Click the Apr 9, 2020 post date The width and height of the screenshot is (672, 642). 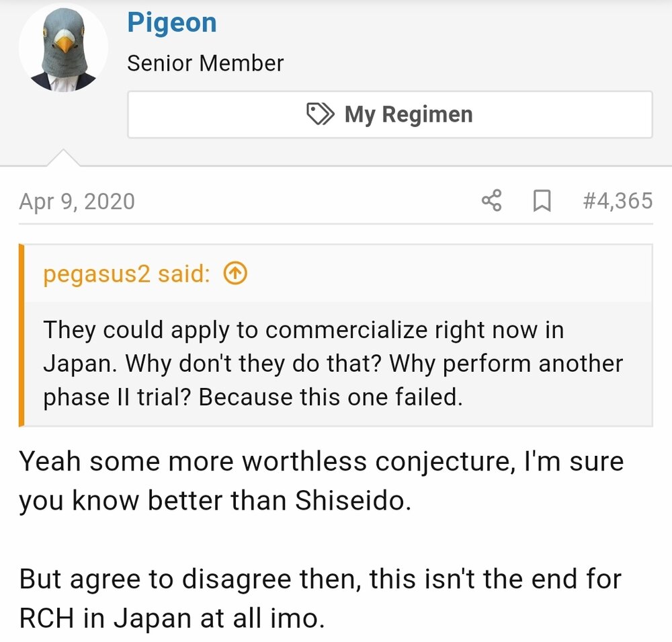[77, 201]
